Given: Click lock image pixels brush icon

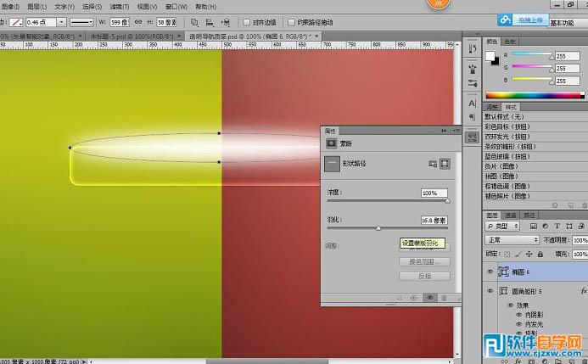Looking at the screenshot, I should [518, 255].
